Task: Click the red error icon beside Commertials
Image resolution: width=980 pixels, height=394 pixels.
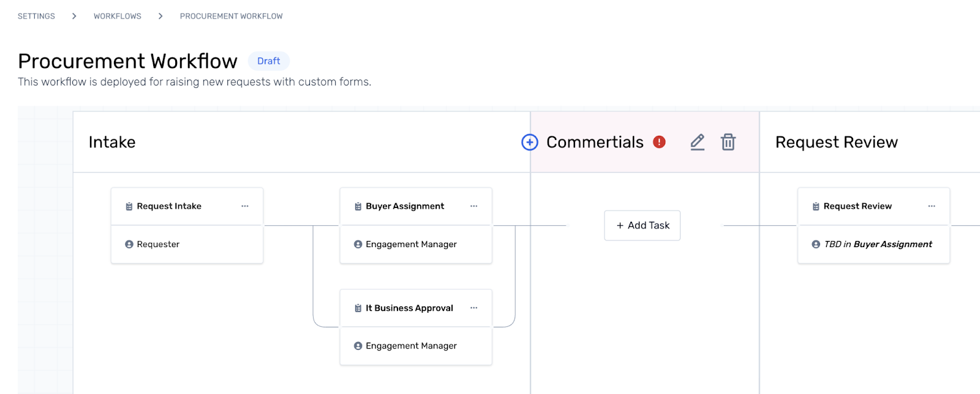Action: point(659,142)
